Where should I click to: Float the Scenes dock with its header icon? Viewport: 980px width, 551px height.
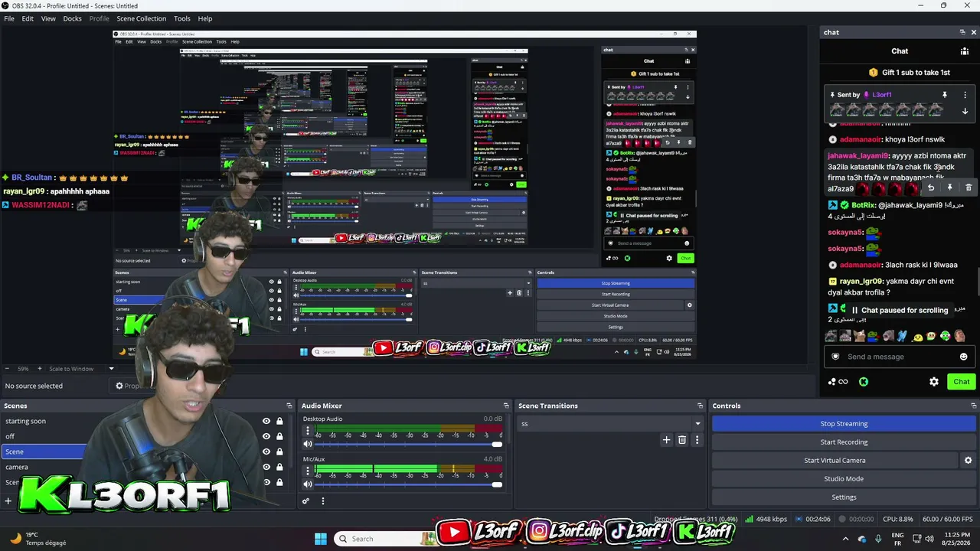(x=289, y=406)
